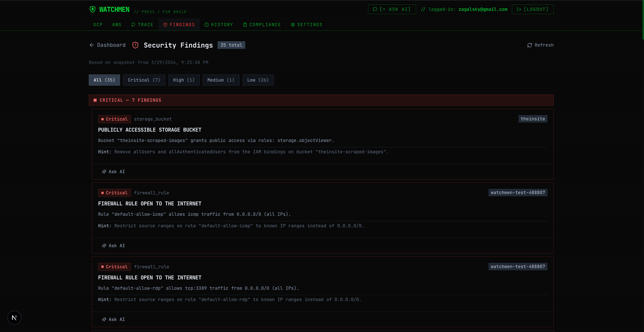Open the Settings tab
644x332 pixels.
(306, 25)
